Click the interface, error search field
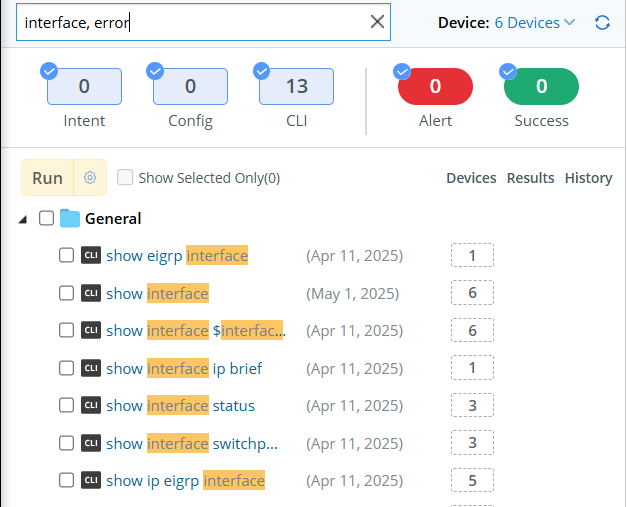The height and width of the screenshot is (507, 627). (x=190, y=22)
